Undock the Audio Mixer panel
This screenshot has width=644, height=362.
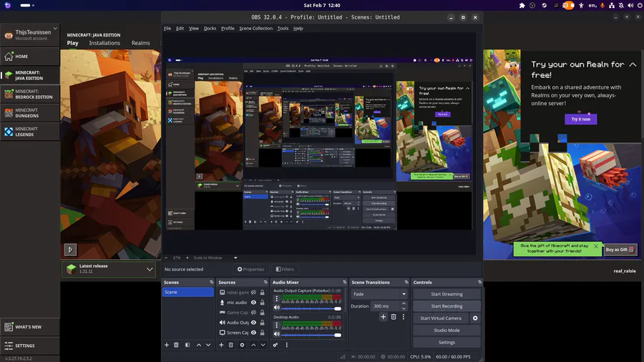click(x=345, y=283)
